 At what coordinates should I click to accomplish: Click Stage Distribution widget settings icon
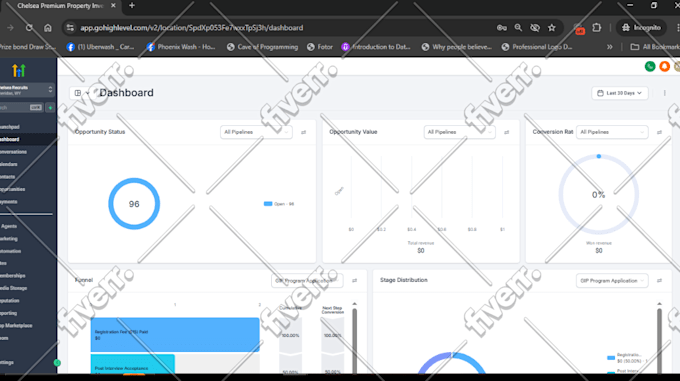coord(659,281)
